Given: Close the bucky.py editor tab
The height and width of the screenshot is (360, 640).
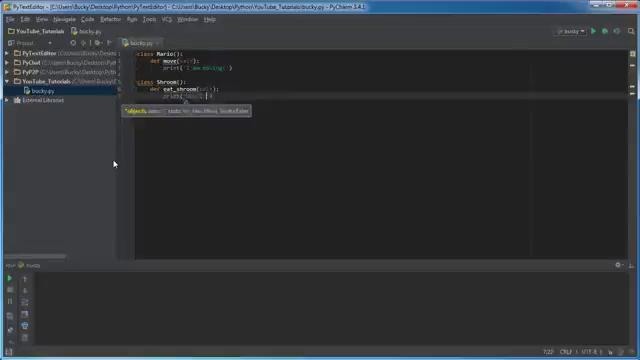Looking at the screenshot, I should (x=158, y=43).
